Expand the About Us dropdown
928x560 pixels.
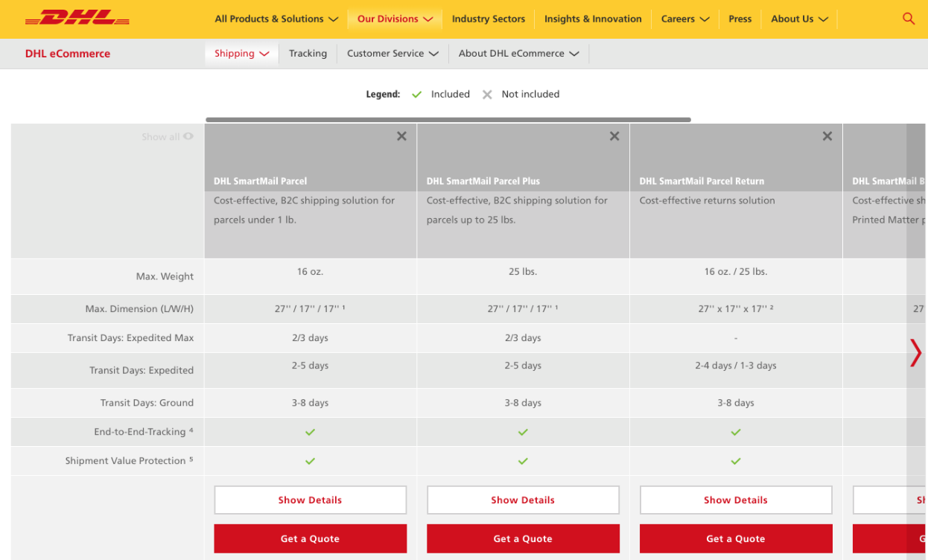coord(798,19)
